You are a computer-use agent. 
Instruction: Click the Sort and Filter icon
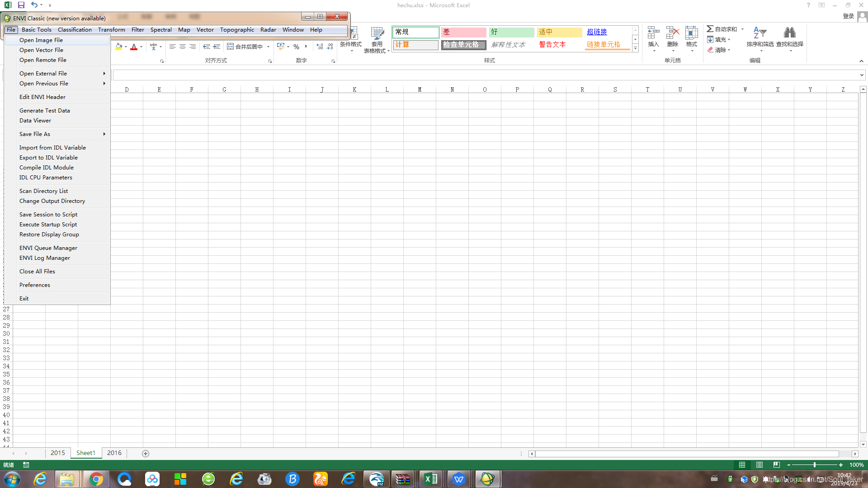point(759,33)
